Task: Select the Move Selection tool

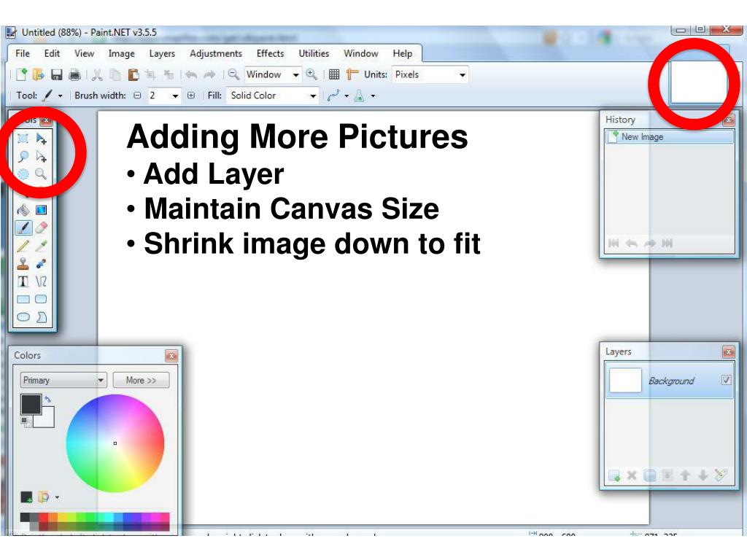Action: 42,156
